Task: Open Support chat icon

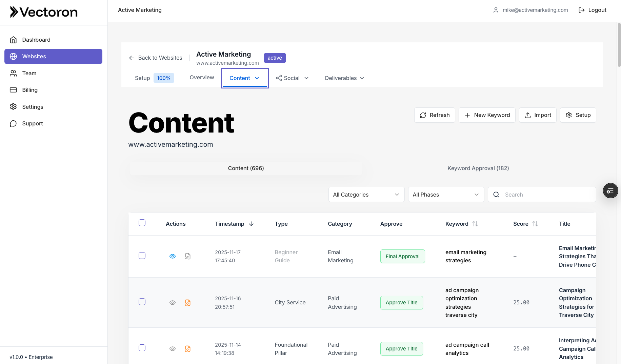Action: (13, 123)
